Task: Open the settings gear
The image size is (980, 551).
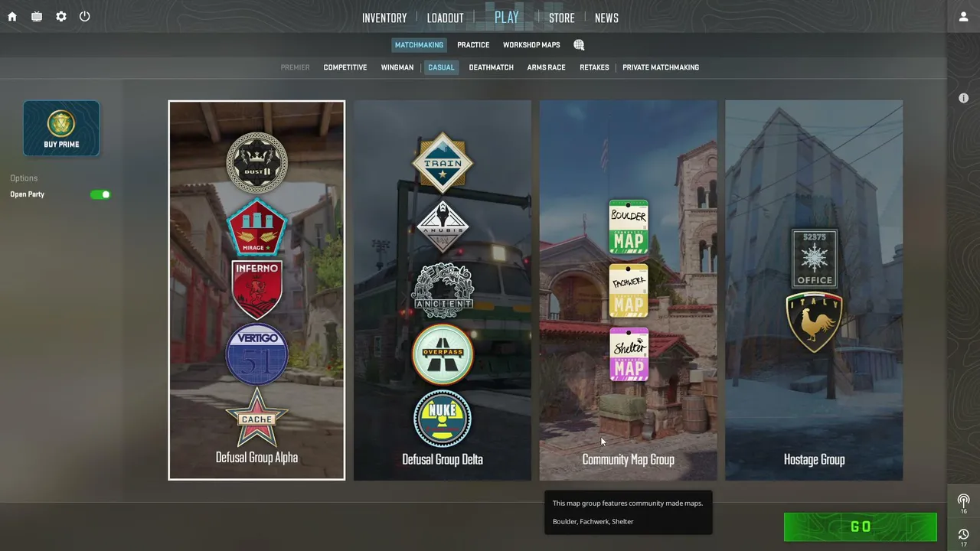Action: pyautogui.click(x=61, y=17)
